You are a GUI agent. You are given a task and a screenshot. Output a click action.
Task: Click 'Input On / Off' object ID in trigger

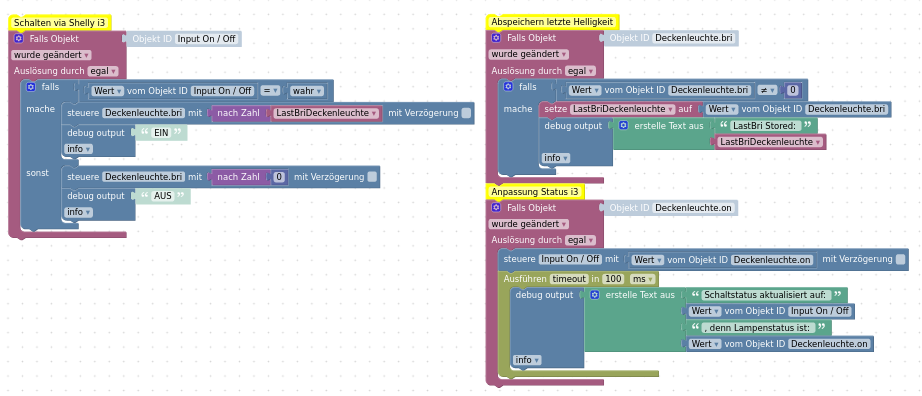pos(207,39)
